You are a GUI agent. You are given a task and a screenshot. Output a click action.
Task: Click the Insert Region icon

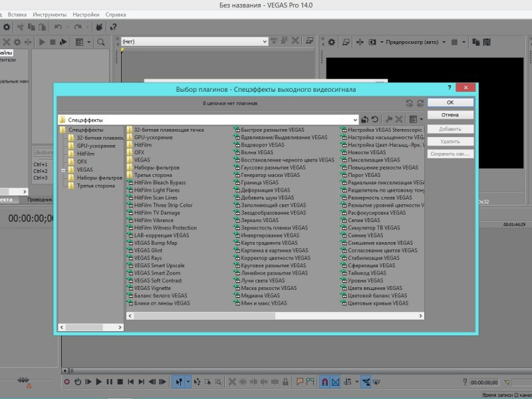pyautogui.click(x=310, y=382)
